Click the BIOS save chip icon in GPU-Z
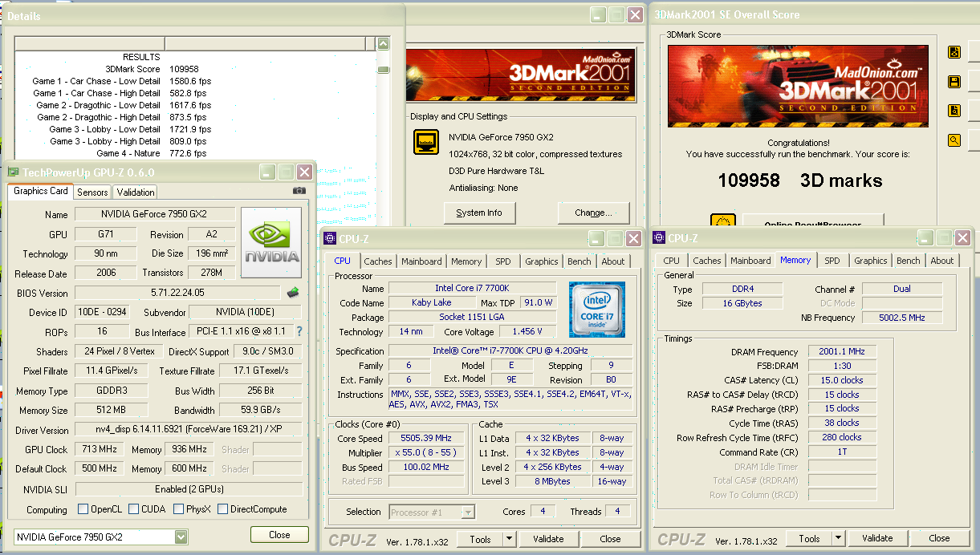Viewport: 980px width, 555px height. point(293,293)
